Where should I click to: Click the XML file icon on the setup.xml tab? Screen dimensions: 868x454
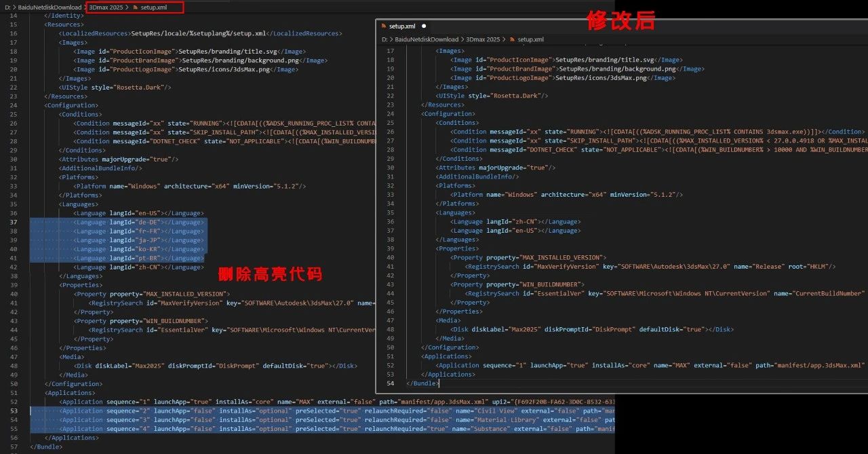point(384,26)
